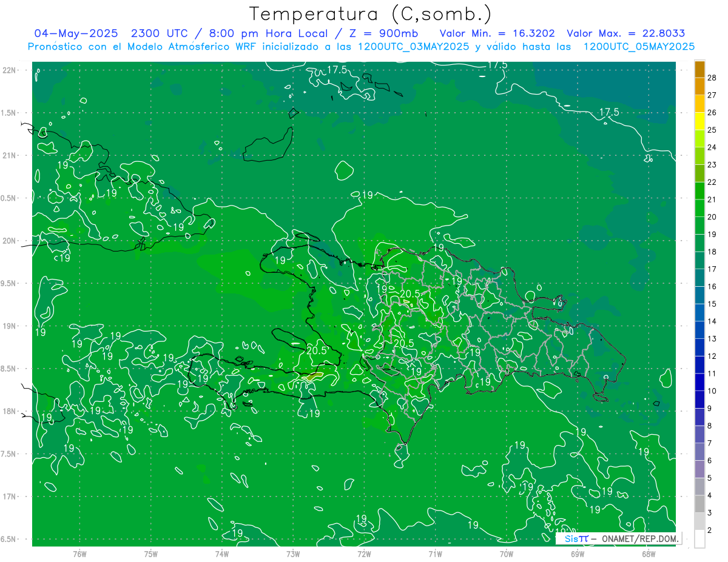Screen dimensions: 728x562
Task: Click the "21N" latitude axis label
Action: pyautogui.click(x=9, y=155)
